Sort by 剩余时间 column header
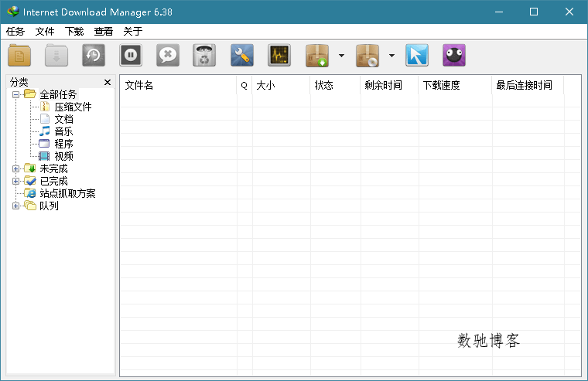The height and width of the screenshot is (381, 588). click(389, 86)
